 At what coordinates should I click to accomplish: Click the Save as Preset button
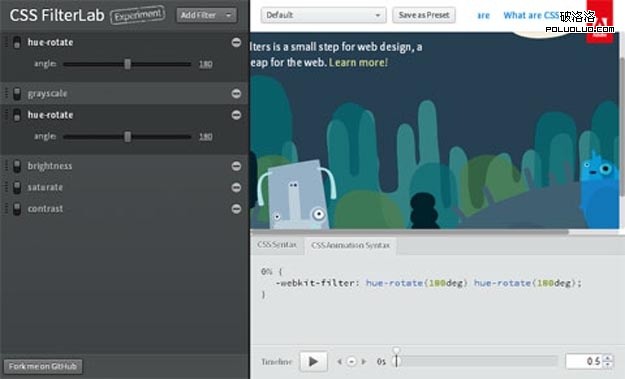point(424,15)
